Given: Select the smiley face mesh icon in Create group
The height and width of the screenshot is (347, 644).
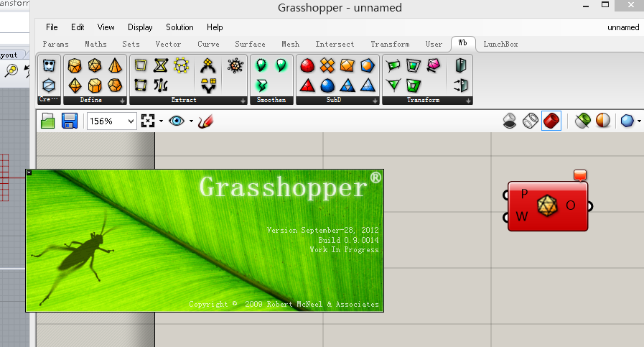Looking at the screenshot, I should click(x=49, y=65).
